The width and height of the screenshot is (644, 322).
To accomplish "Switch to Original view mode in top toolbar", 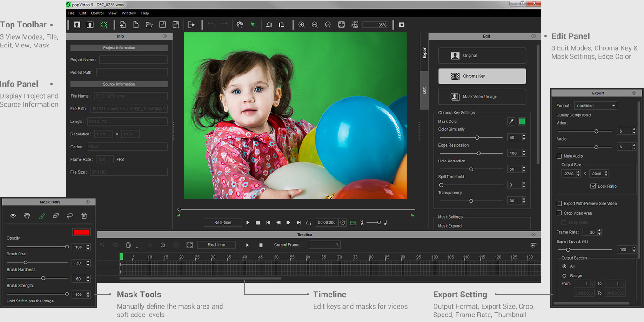I will coord(77,25).
